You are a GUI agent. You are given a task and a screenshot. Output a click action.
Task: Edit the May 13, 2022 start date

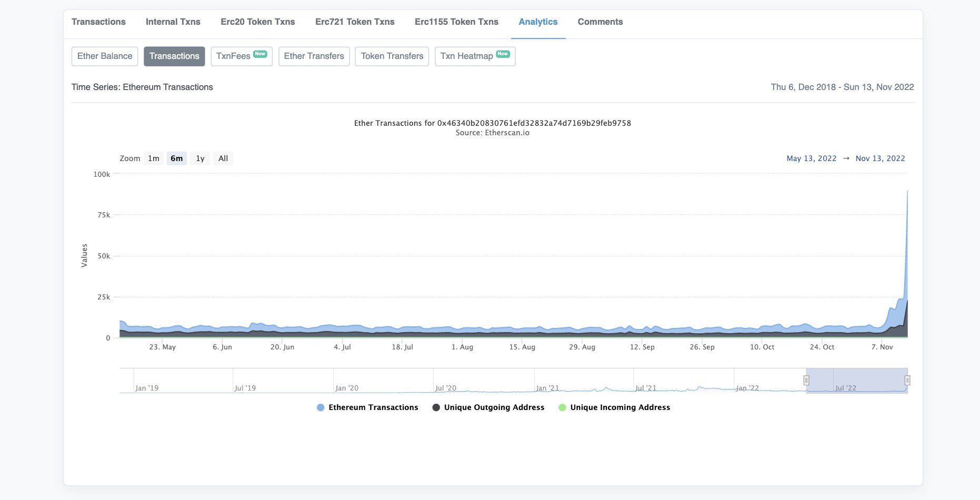(x=811, y=158)
